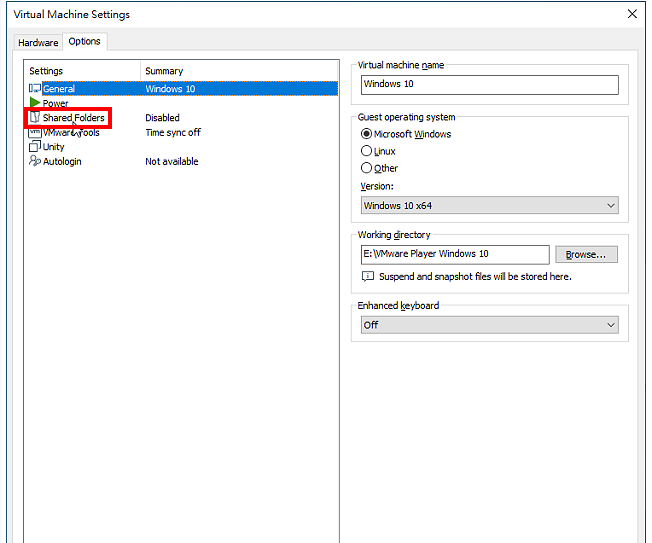Click the Virtual machine name field

point(489,84)
